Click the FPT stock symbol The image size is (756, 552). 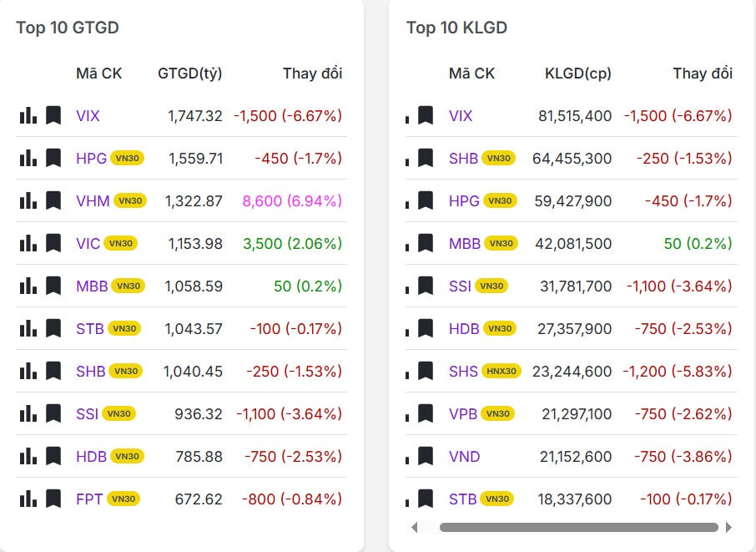pos(89,499)
